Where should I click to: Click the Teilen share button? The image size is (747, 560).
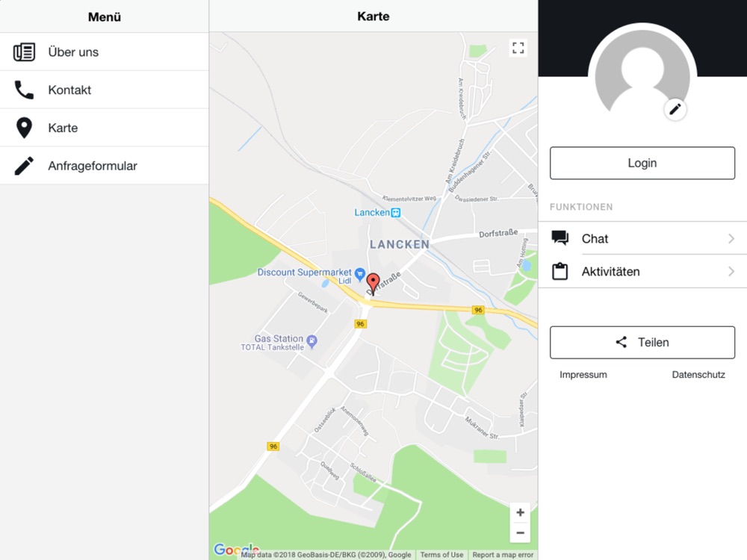642,343
